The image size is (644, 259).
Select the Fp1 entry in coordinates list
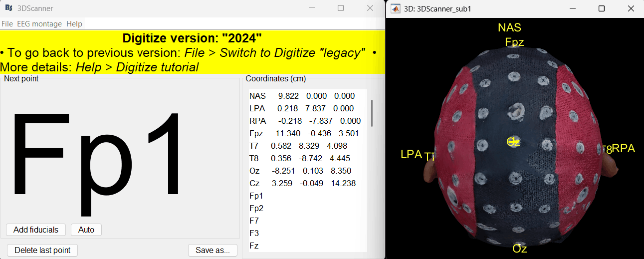coord(256,196)
